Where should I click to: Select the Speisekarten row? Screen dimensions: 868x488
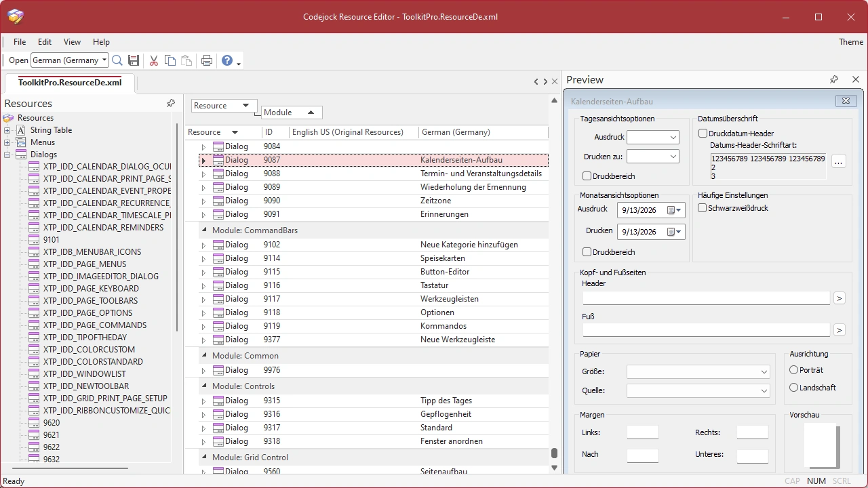click(373, 258)
